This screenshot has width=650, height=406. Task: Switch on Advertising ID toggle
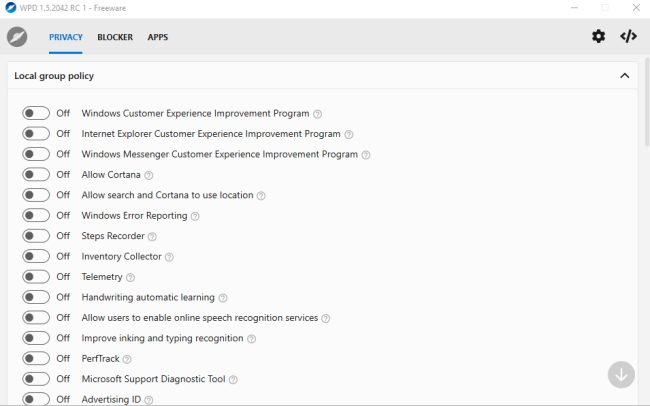(x=36, y=399)
